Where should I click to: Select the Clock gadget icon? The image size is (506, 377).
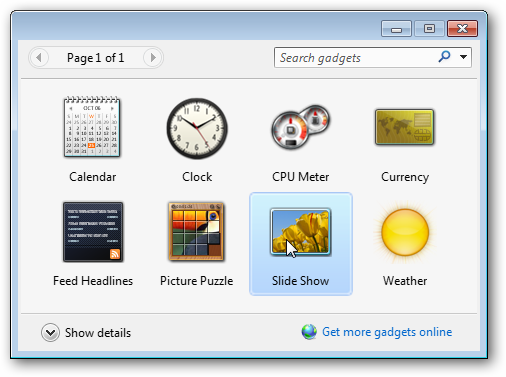[197, 128]
